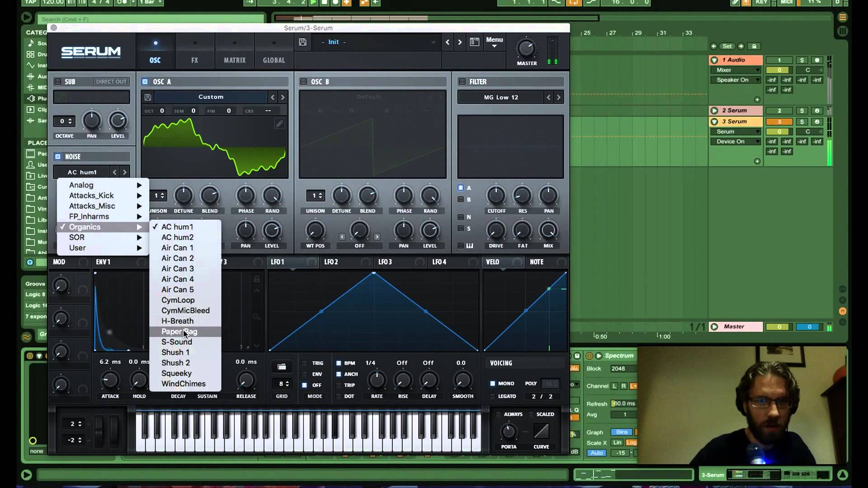Select next noise sample arrow
The width and height of the screenshot is (868, 488).
(x=125, y=172)
